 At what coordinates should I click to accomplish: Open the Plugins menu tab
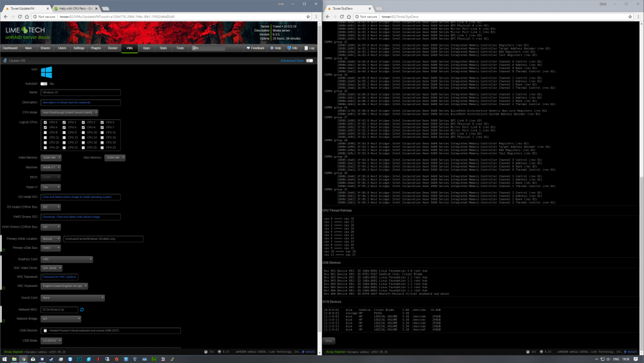tap(96, 48)
